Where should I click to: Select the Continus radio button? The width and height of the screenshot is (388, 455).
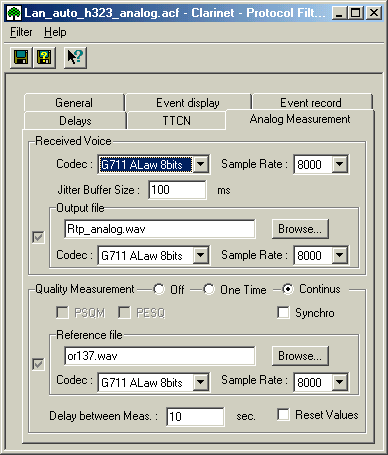click(x=287, y=289)
